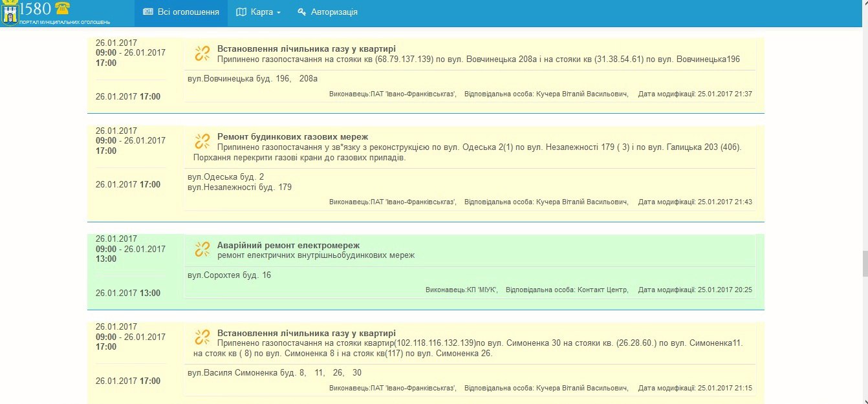Open the Ремонт будинкових газових мереж title
Screen dimensions: 868x404
coord(292,136)
